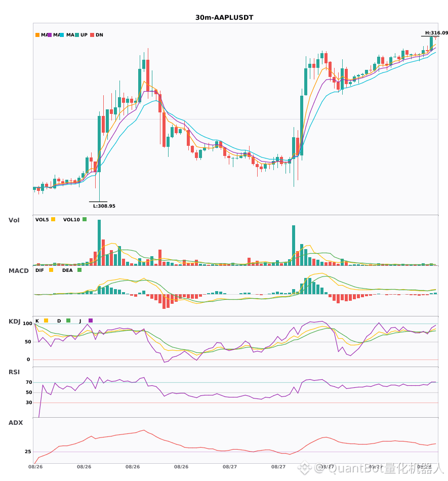Click the green VOL10 legend swatch
This screenshot has height=481, width=448.
(x=85, y=219)
